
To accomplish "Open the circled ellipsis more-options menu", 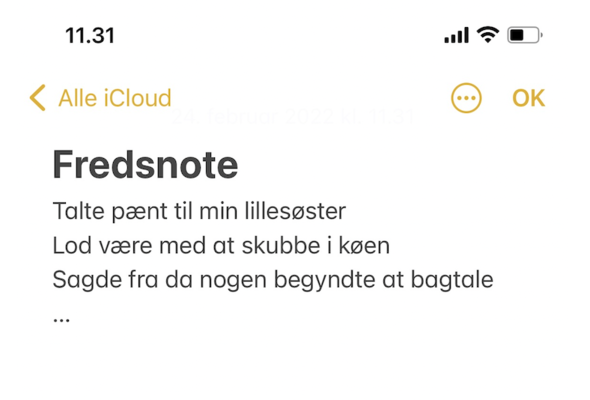I will point(466,98).
